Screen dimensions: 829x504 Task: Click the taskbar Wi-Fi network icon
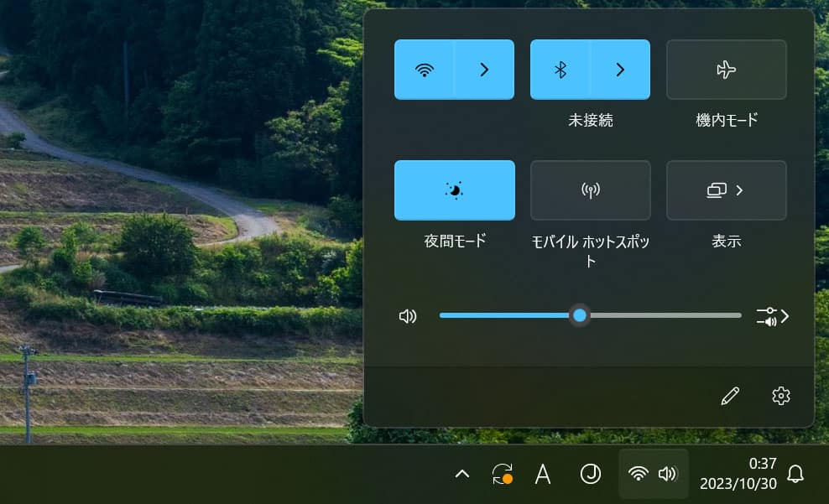[639, 474]
